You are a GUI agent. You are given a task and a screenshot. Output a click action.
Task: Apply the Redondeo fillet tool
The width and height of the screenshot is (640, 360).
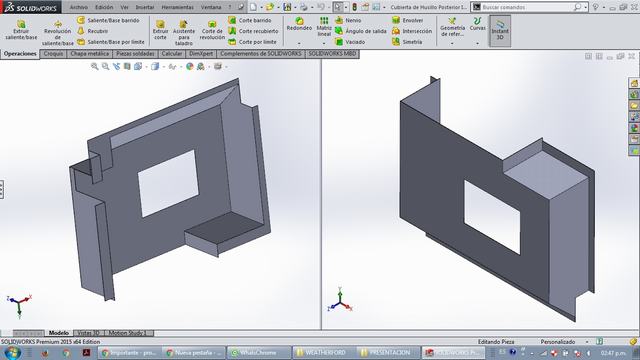(299, 24)
